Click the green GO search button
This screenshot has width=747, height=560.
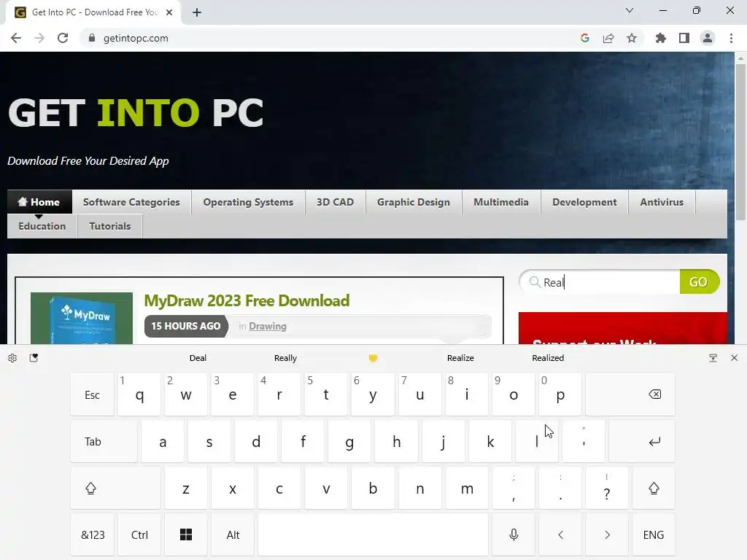[x=699, y=282]
